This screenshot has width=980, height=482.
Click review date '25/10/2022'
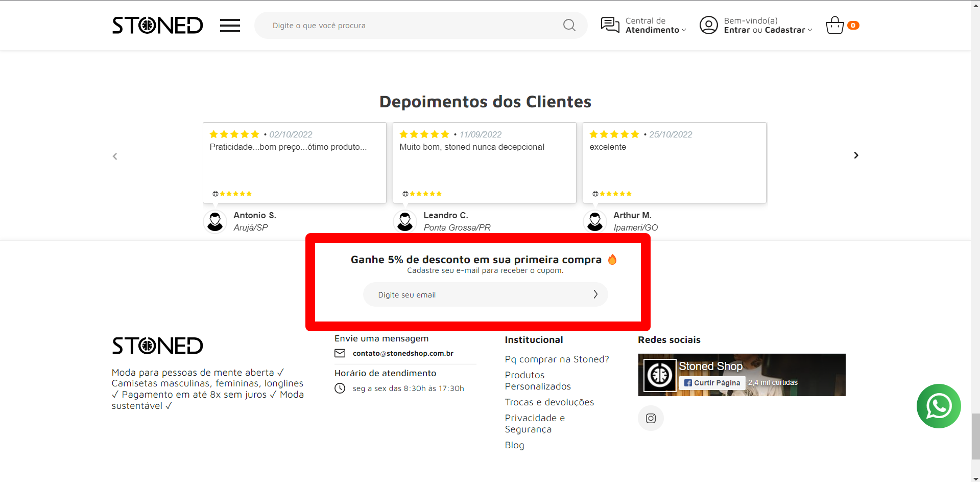click(x=671, y=134)
